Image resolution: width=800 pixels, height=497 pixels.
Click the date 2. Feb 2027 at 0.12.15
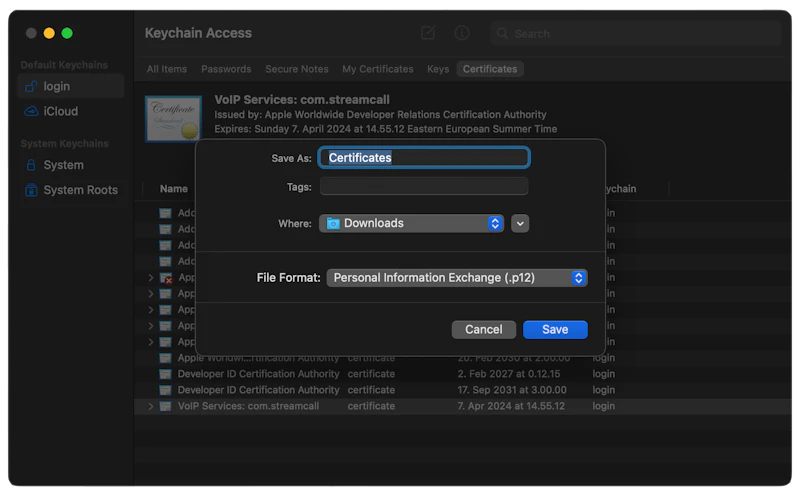(509, 374)
